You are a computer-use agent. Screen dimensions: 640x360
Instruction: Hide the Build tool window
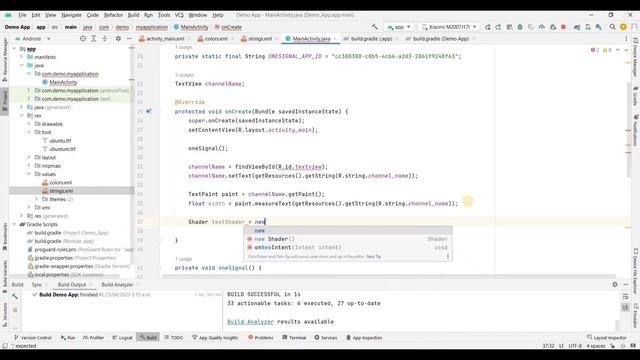[x=626, y=284]
